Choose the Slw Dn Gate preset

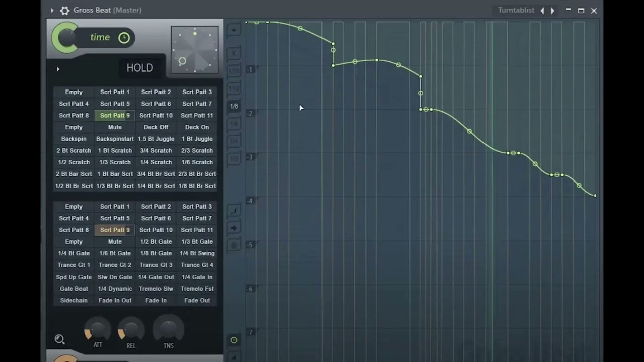[115, 277]
